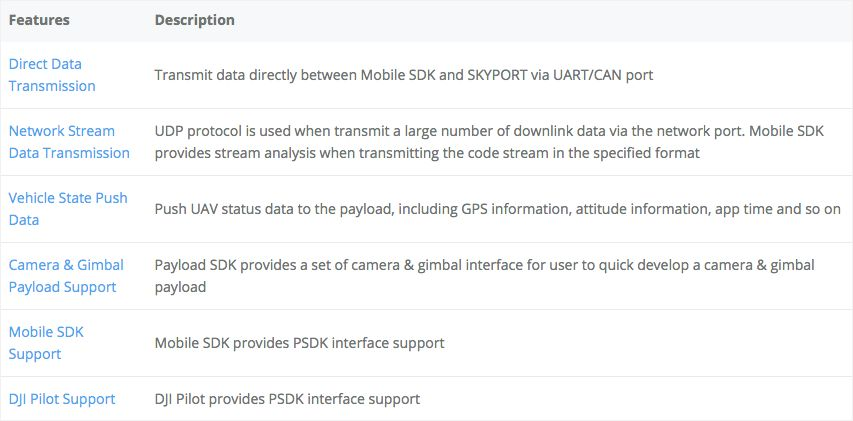Click the Direct Data Transmission description text
This screenshot has width=853, height=421.
403,75
